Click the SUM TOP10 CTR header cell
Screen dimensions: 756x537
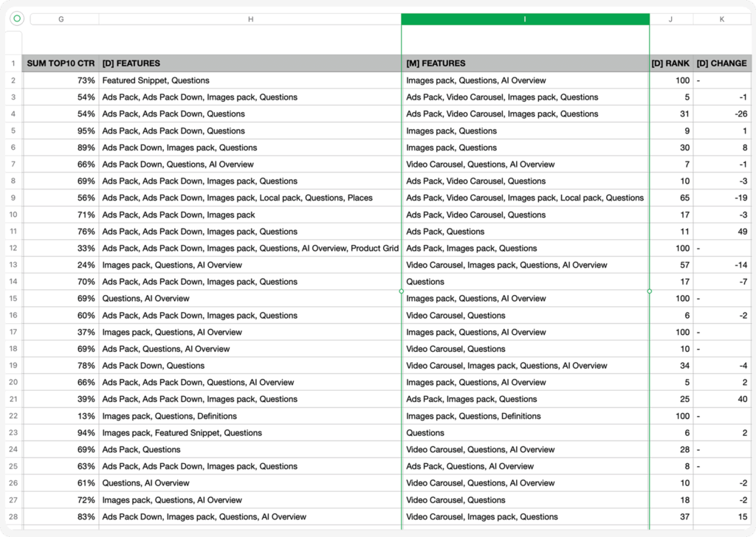pyautogui.click(x=61, y=63)
